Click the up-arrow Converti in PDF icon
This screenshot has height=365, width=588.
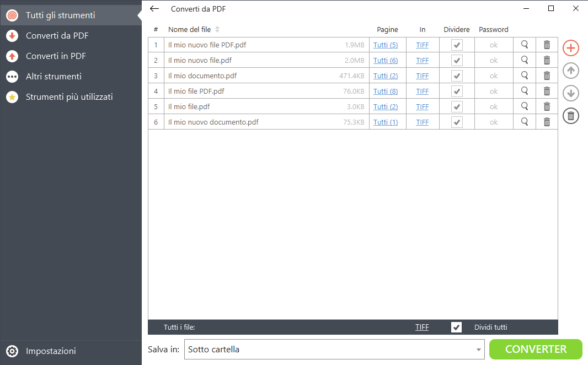[12, 56]
